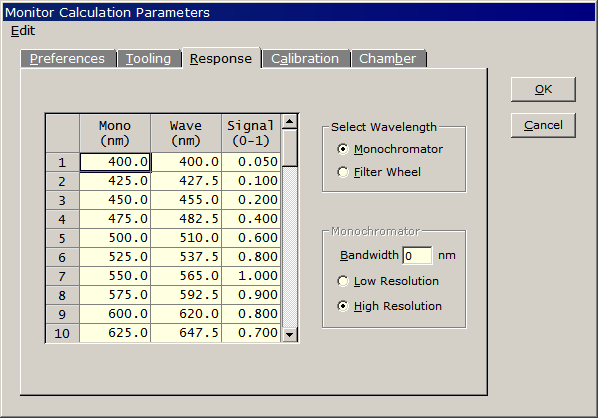Click row header 3
598x418 pixels.
[x=63, y=200]
